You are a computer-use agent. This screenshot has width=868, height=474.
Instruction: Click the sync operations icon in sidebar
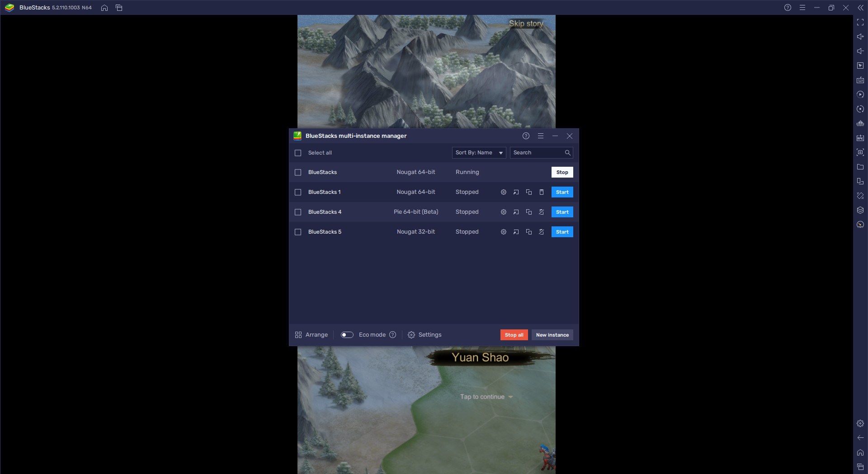point(860,94)
